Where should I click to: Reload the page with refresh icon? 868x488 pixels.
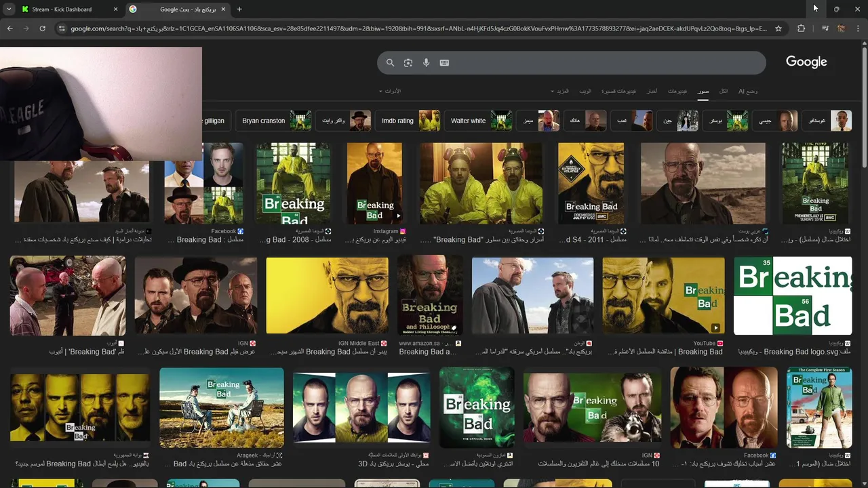click(x=42, y=28)
